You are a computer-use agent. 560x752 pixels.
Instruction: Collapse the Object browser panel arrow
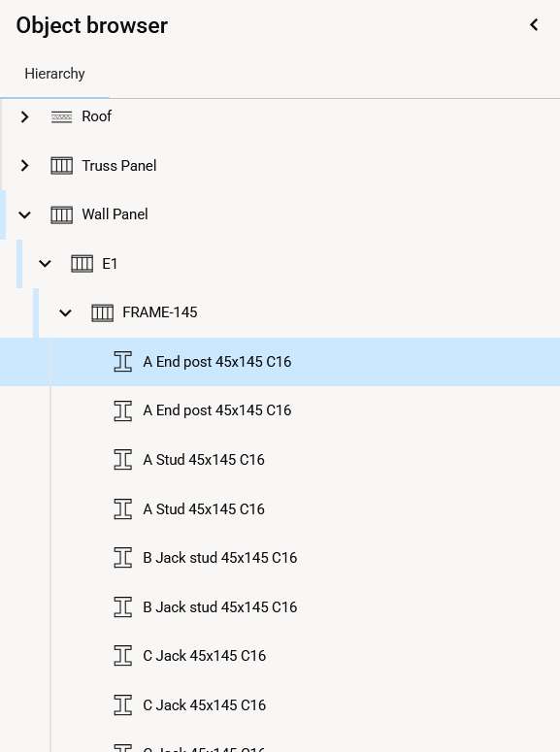pyautogui.click(x=534, y=25)
